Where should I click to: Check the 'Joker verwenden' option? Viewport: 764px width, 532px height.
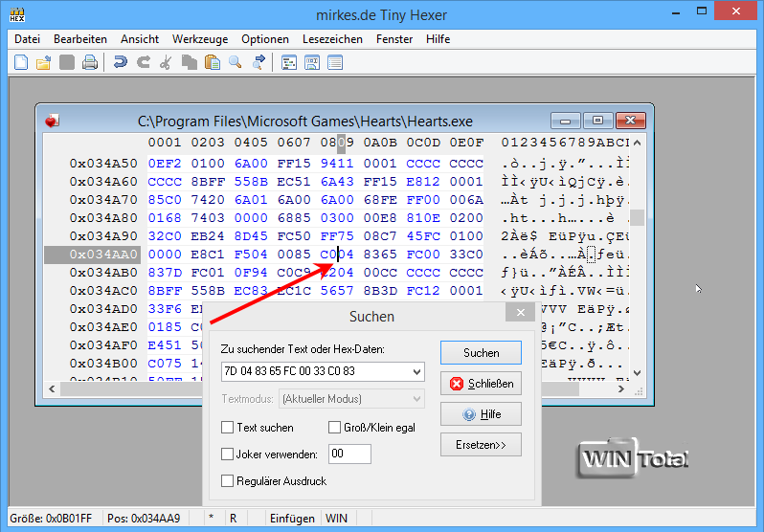pos(228,454)
